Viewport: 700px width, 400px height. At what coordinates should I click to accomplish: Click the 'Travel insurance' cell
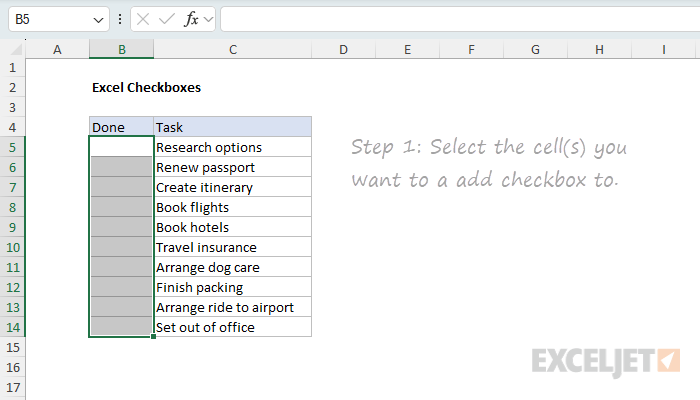coord(233,247)
